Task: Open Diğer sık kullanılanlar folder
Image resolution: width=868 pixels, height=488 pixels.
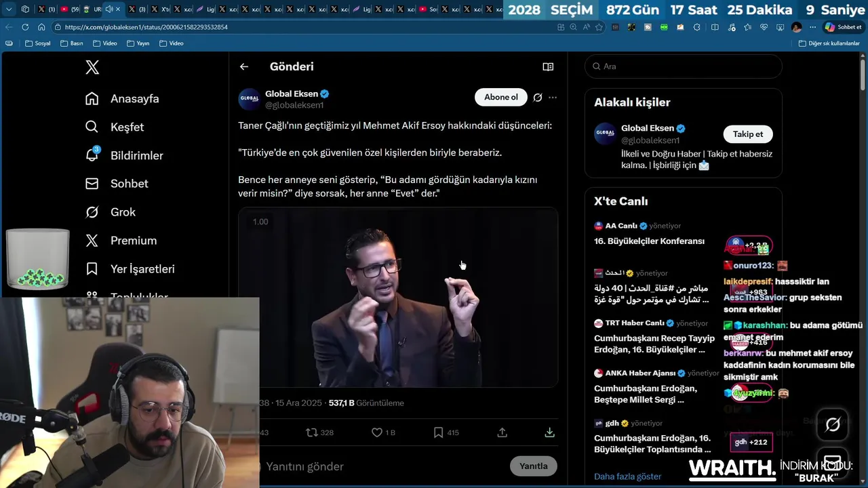Action: [829, 43]
